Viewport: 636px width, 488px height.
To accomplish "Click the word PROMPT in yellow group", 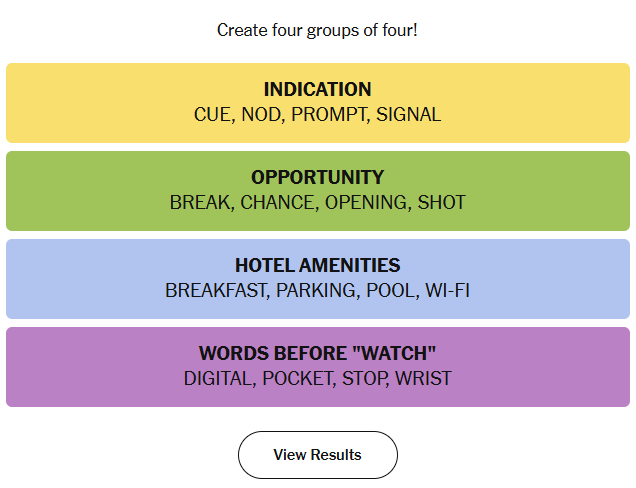I will coord(329,114).
